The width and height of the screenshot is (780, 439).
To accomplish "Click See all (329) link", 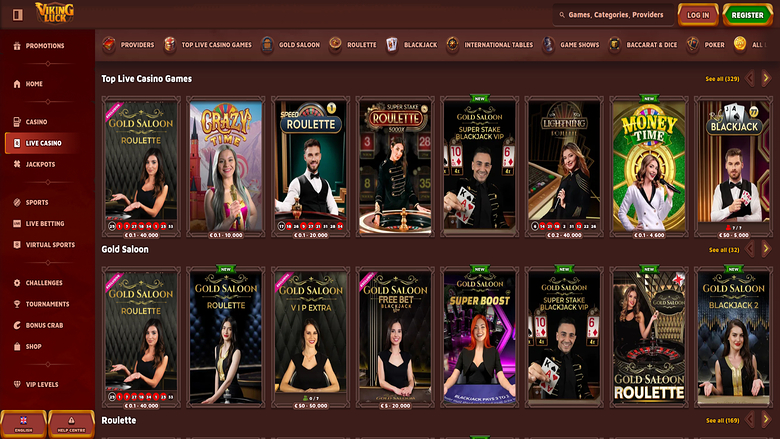I will [722, 79].
